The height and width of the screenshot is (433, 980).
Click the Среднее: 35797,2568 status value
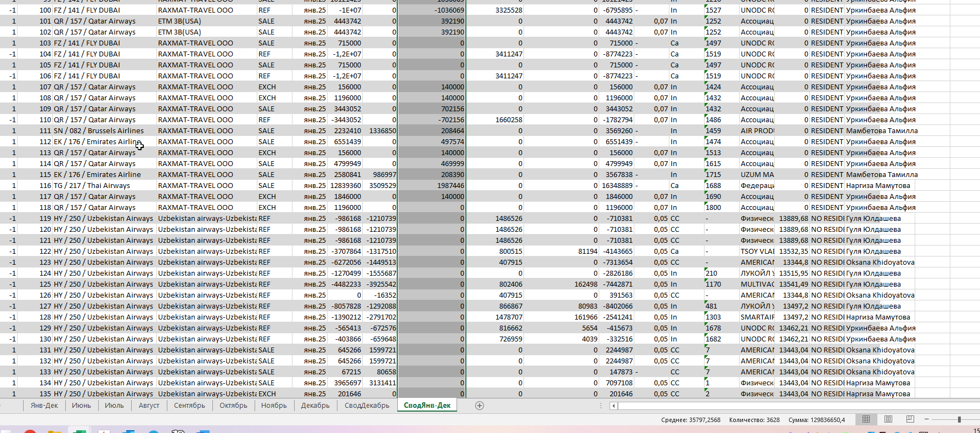point(690,420)
